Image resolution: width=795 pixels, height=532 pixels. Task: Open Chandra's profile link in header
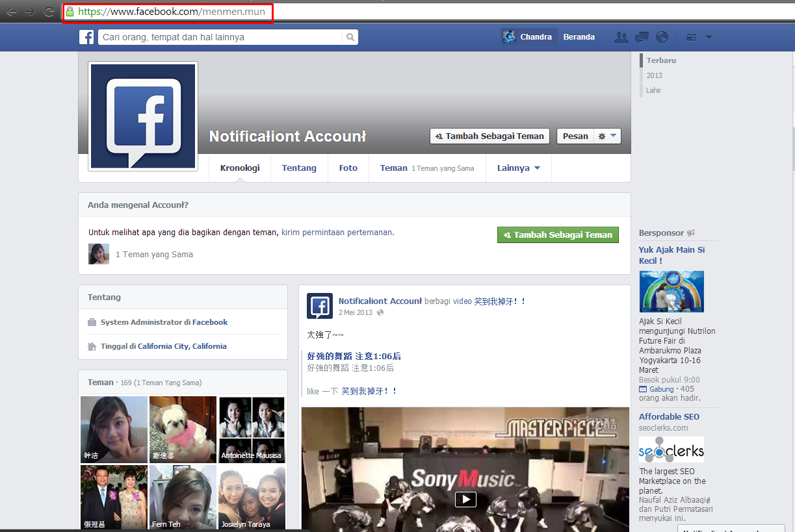[x=536, y=37]
